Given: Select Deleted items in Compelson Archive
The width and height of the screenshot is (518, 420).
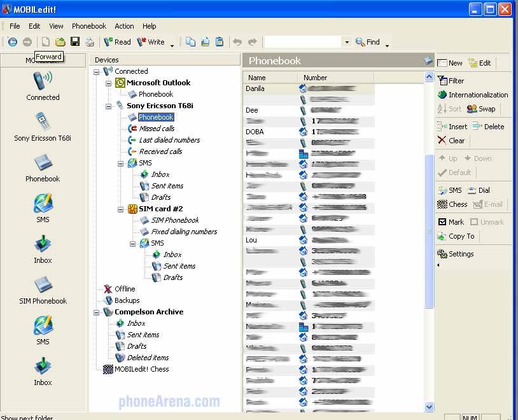Looking at the screenshot, I should click(148, 358).
